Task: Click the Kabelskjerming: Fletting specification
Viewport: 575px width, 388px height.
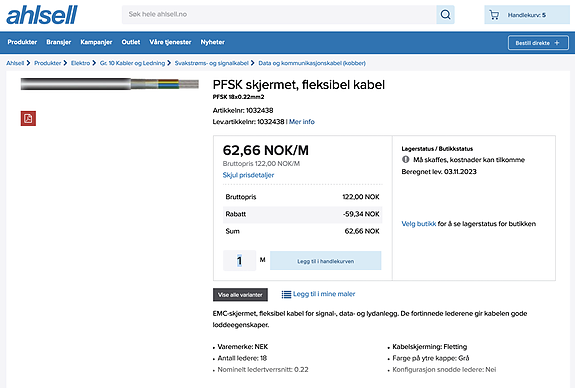Action: tap(430, 347)
